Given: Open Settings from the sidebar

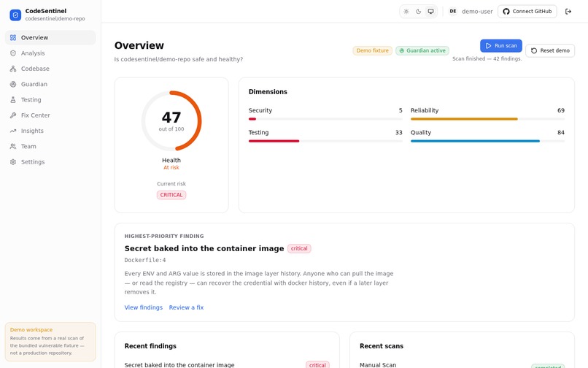Looking at the screenshot, I should coord(50,162).
